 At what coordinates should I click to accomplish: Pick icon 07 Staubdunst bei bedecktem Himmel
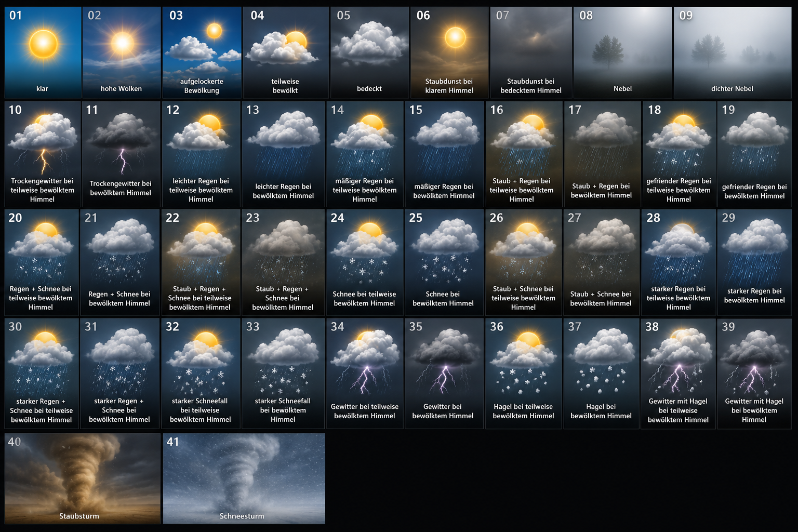point(531,52)
